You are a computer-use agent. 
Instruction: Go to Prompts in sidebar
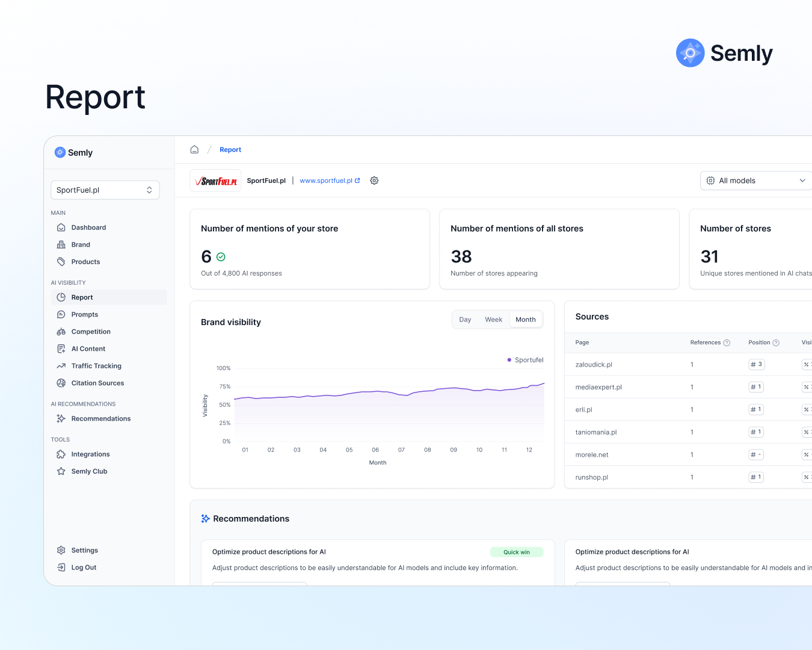point(84,315)
